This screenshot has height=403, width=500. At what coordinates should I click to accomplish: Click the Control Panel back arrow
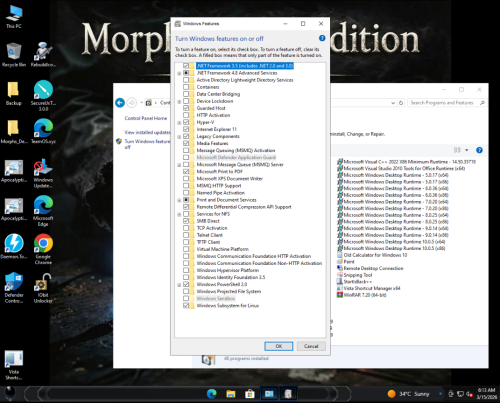pos(120,103)
